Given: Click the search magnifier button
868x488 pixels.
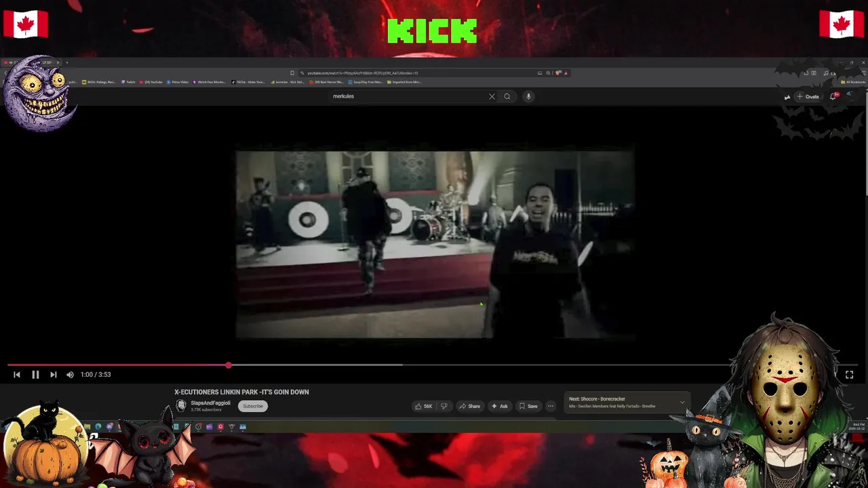Looking at the screenshot, I should (x=507, y=96).
